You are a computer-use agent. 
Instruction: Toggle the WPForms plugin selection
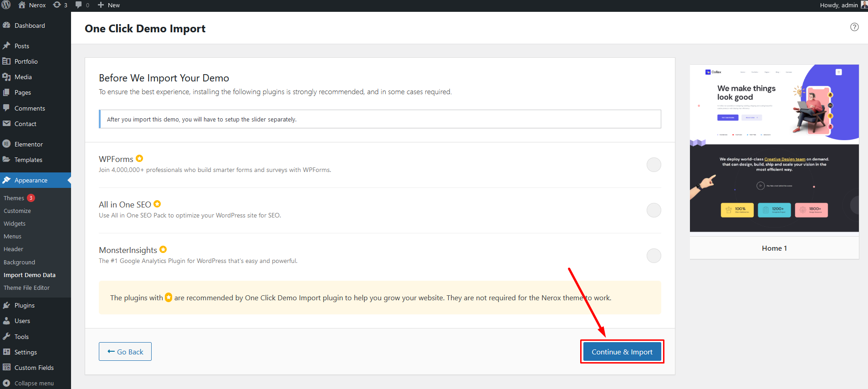click(x=654, y=165)
